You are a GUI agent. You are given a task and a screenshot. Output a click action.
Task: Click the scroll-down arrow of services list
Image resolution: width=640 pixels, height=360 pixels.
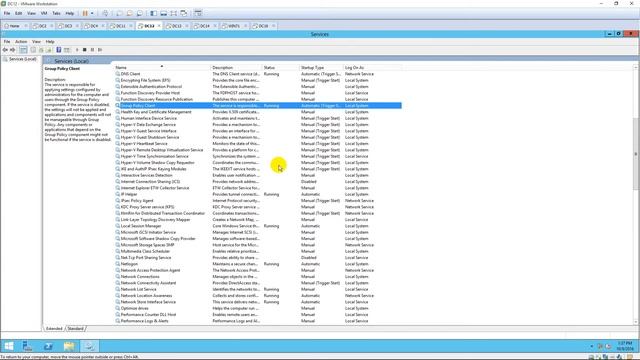636,322
